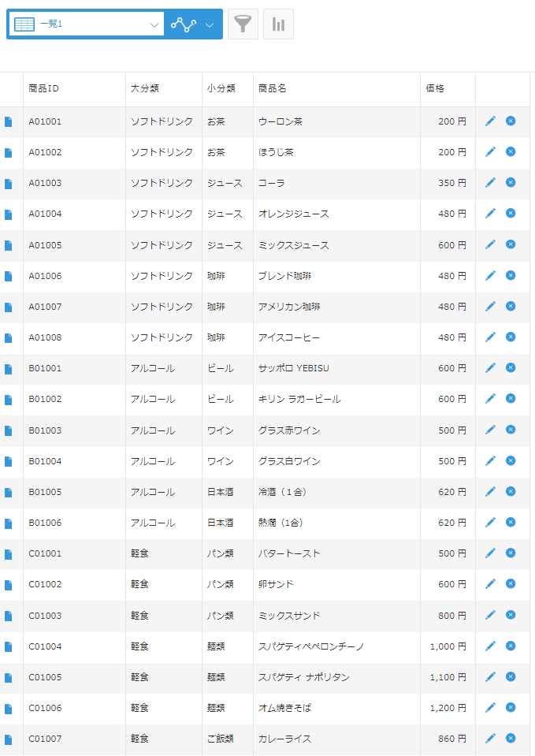The width and height of the screenshot is (535, 756).
Task: Open the bar chart aggregate button
Action: (279, 24)
